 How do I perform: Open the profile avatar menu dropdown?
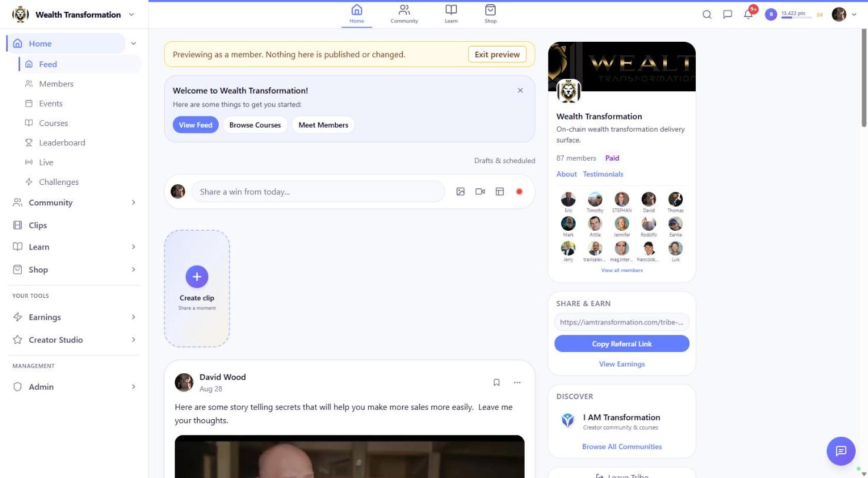pos(844,15)
